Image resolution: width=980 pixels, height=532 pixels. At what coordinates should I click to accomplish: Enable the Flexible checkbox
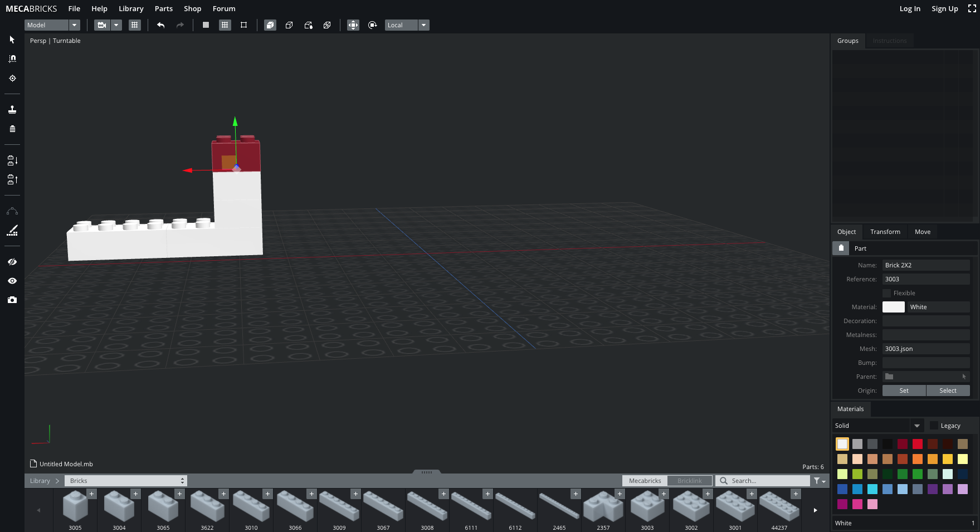click(x=886, y=293)
